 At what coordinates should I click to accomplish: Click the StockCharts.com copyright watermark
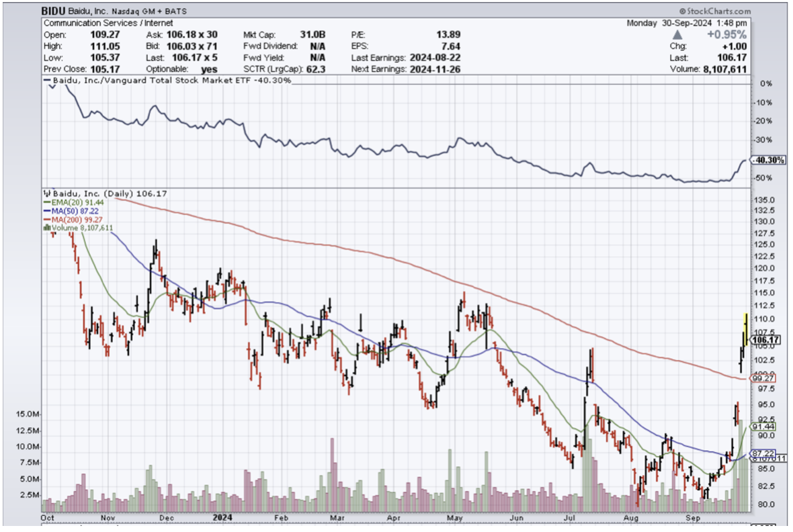pyautogui.click(x=714, y=11)
